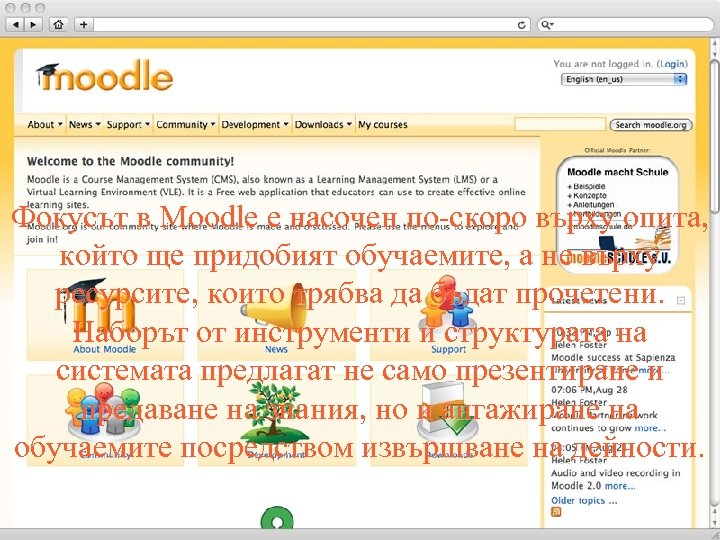Expand the Support menu

pyautogui.click(x=128, y=124)
